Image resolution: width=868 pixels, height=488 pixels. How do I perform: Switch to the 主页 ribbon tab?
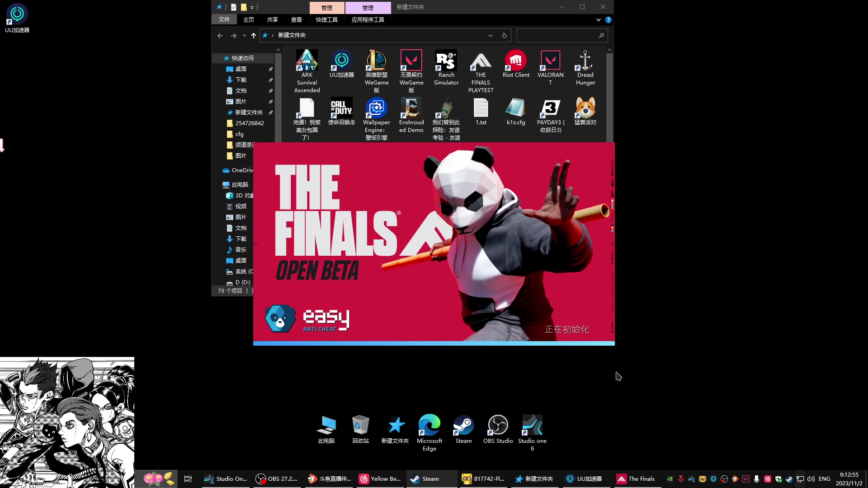tap(249, 19)
